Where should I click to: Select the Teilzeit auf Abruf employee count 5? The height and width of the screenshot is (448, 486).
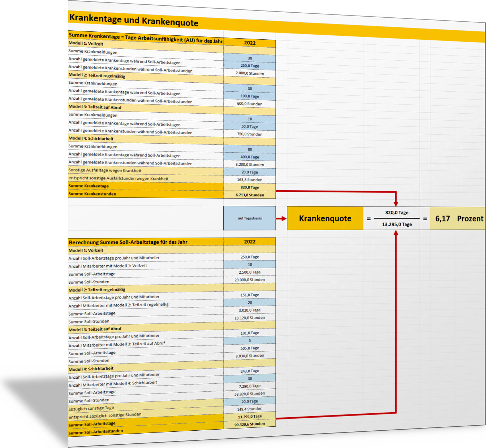tap(250, 340)
